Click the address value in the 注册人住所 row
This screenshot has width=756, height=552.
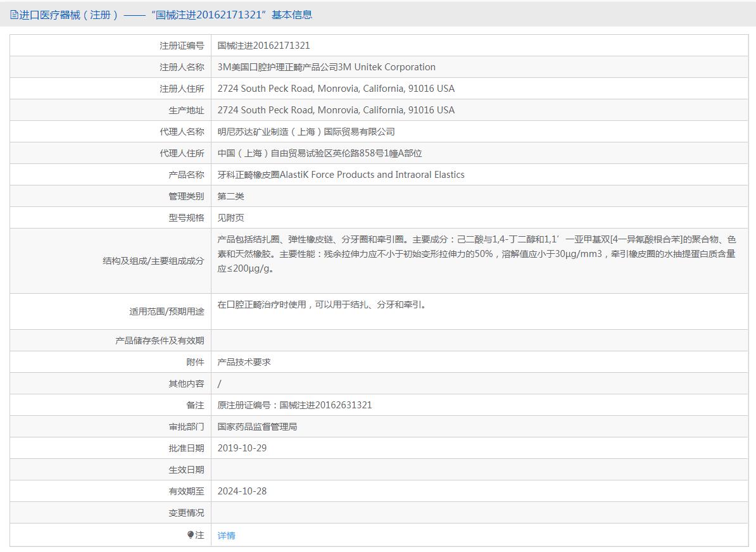click(x=336, y=89)
